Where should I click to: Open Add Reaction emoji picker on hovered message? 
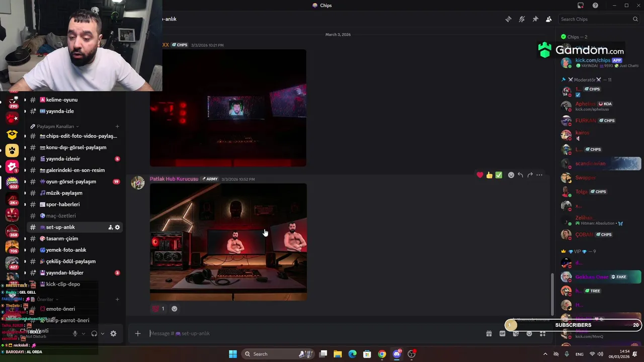[x=511, y=175]
